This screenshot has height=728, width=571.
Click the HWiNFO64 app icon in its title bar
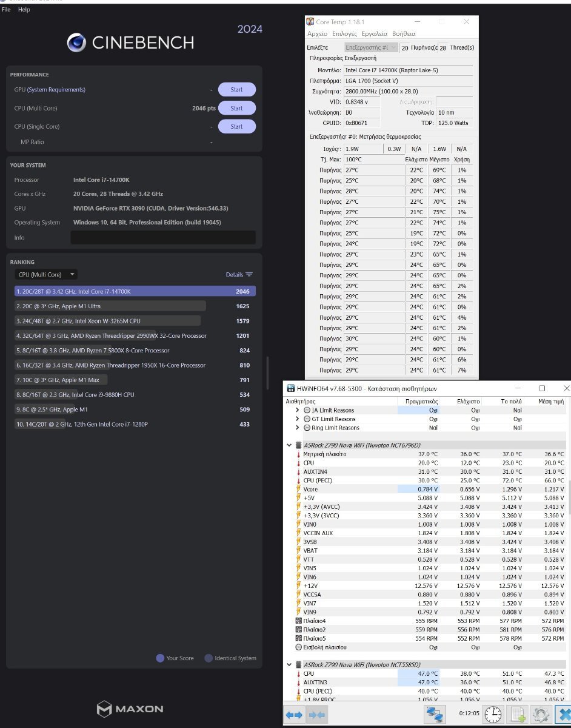pos(291,388)
